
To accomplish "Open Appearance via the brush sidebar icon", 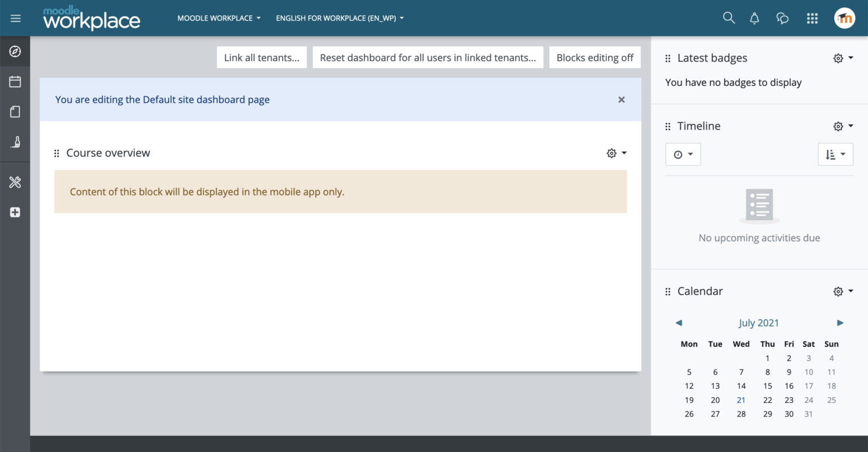I will 15,142.
